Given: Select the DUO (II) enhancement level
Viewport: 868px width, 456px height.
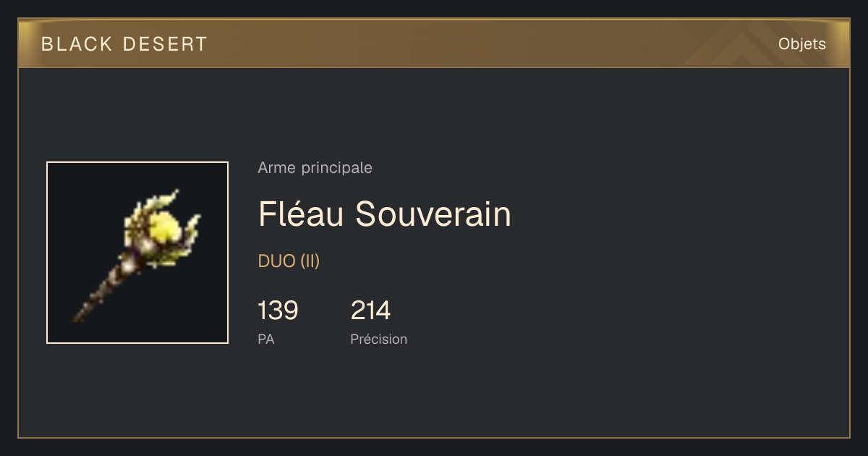Looking at the screenshot, I should click(289, 261).
